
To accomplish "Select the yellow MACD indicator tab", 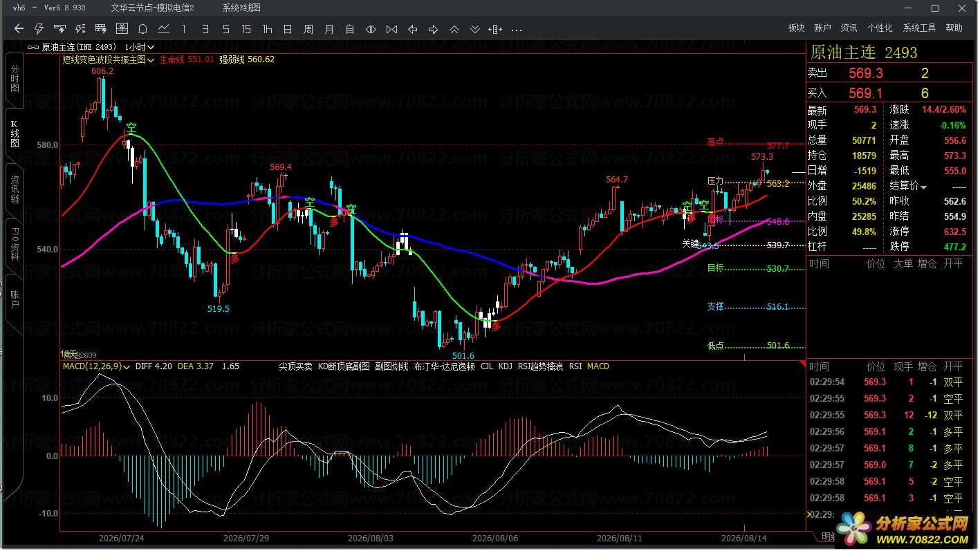I will point(598,366).
